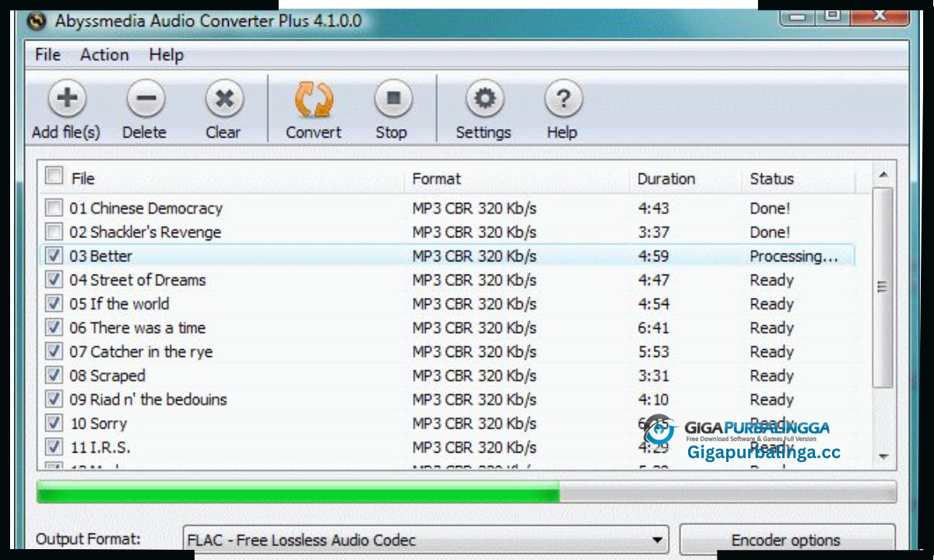Click the 4:43 duration cell

click(653, 208)
